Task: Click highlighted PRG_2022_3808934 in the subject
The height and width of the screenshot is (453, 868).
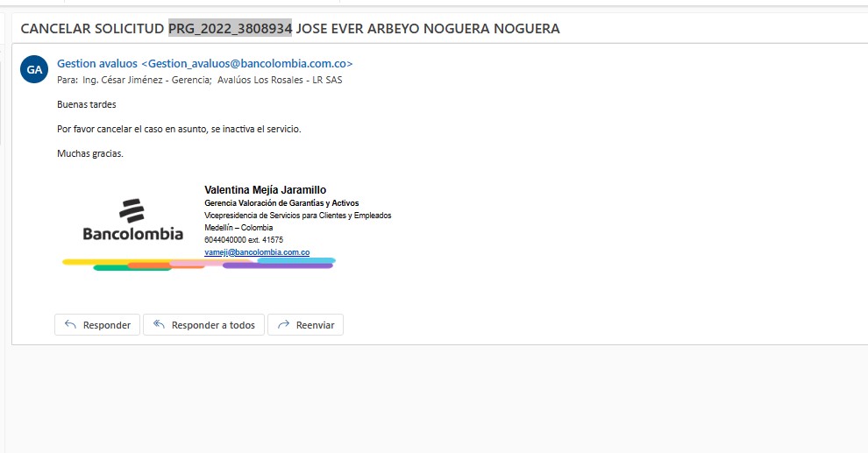Action: [x=230, y=28]
